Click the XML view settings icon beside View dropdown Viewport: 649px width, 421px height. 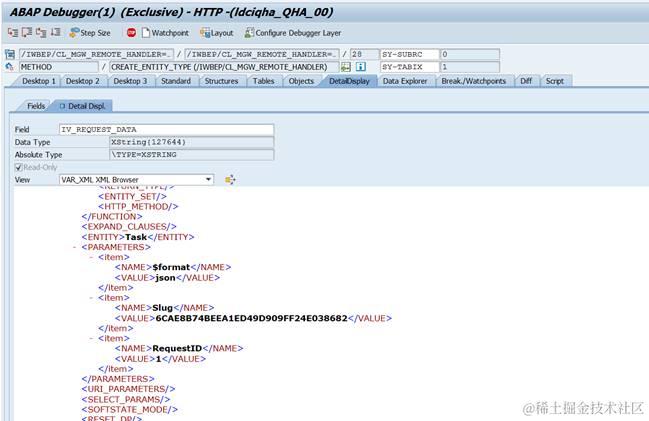click(x=230, y=180)
